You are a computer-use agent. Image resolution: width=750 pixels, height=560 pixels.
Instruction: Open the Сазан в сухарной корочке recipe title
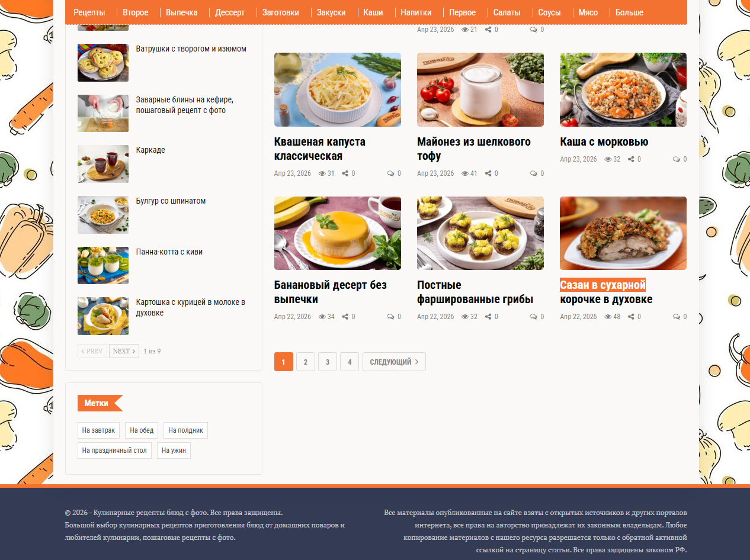pyautogui.click(x=606, y=292)
